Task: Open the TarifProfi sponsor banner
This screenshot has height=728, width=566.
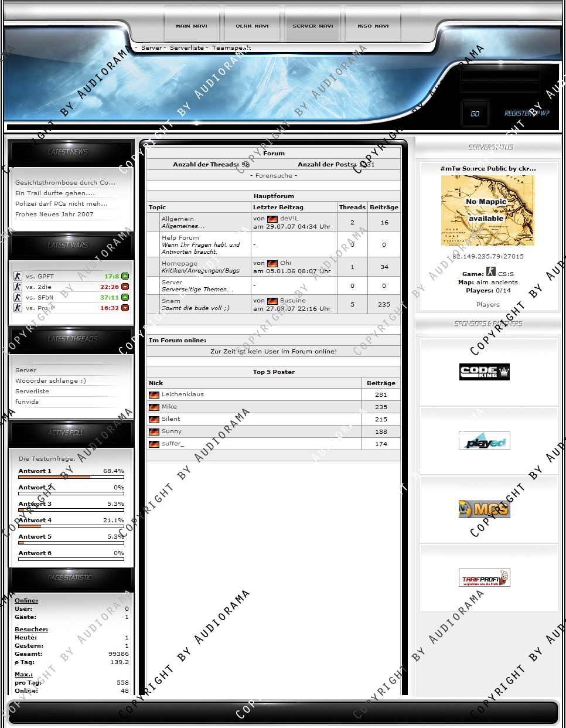Action: tap(484, 577)
